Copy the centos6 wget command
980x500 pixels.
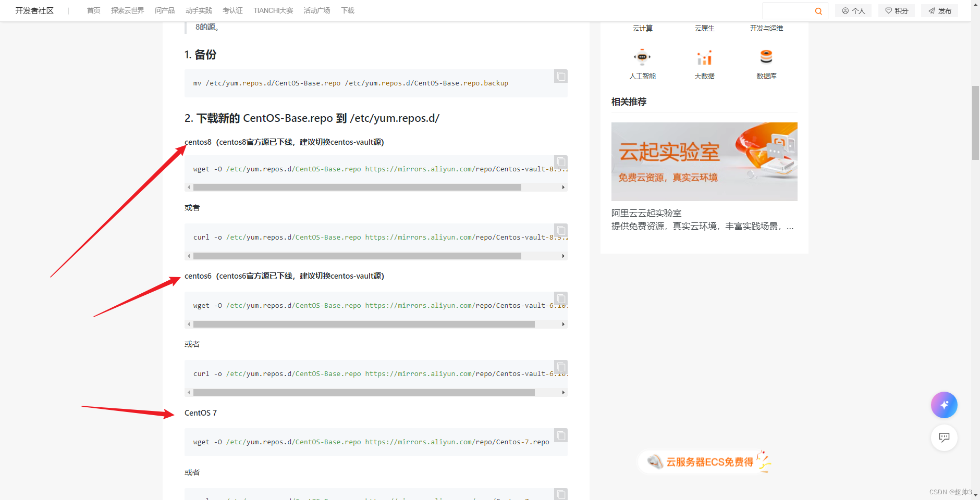tap(561, 298)
